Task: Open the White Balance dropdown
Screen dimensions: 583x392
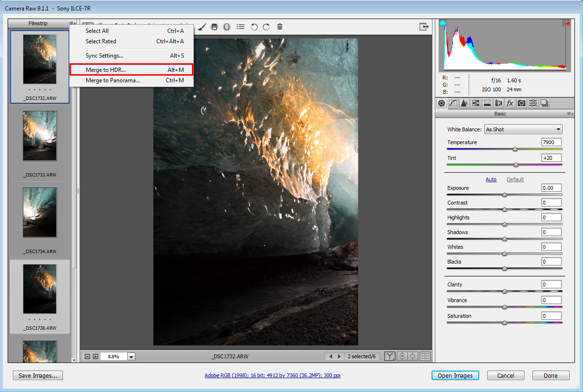Action: [523, 129]
